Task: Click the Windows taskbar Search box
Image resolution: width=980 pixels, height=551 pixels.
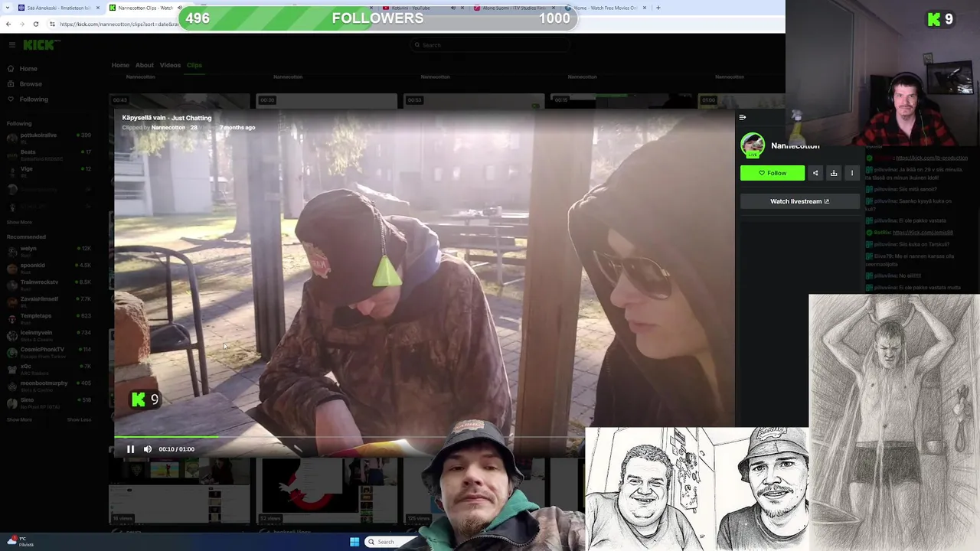Action: 390,542
